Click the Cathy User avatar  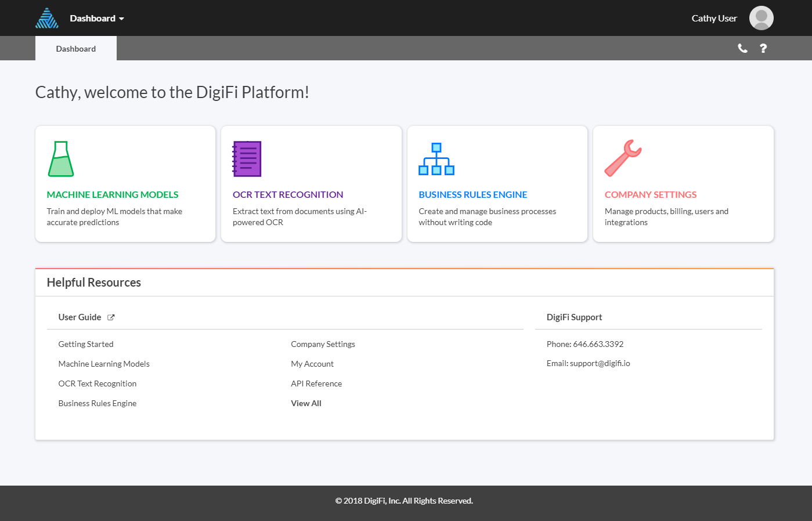click(x=761, y=18)
